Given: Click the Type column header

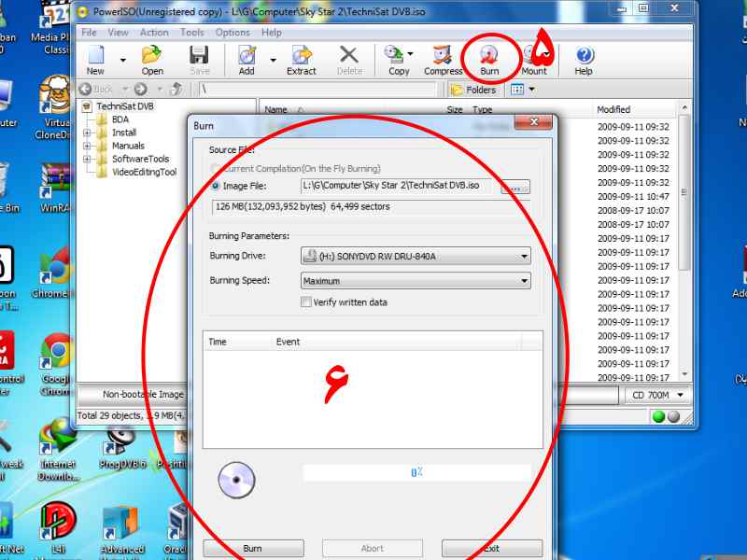Looking at the screenshot, I should coord(482,110).
